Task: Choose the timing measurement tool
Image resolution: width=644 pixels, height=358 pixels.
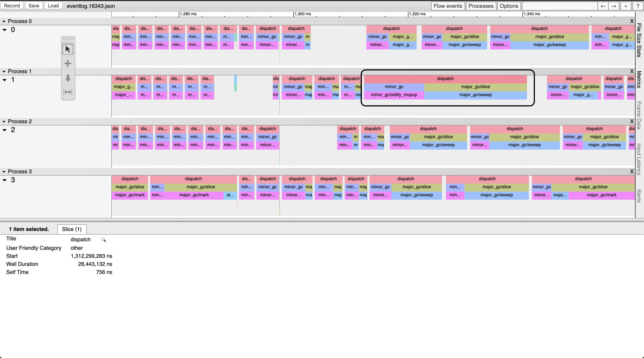Action: [x=68, y=92]
